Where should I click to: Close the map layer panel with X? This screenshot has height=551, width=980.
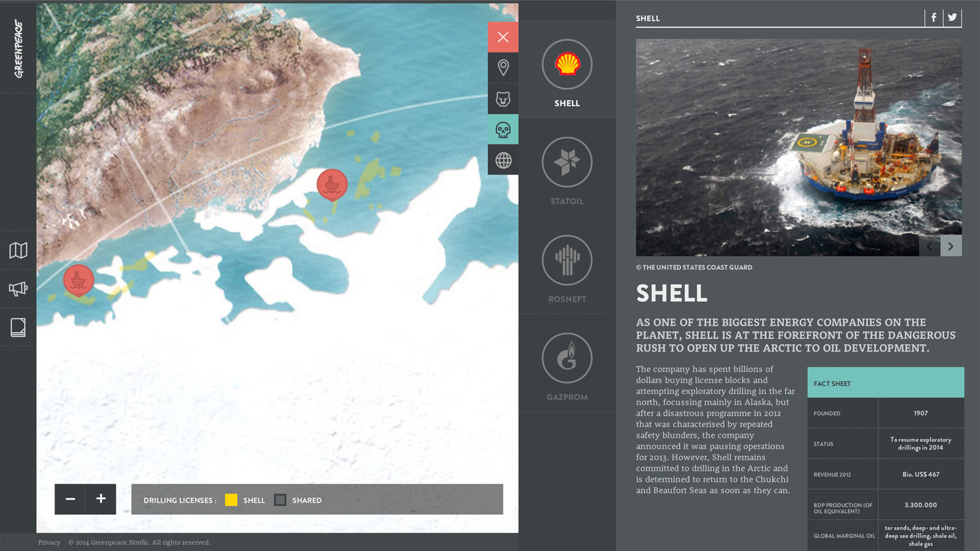pyautogui.click(x=503, y=37)
